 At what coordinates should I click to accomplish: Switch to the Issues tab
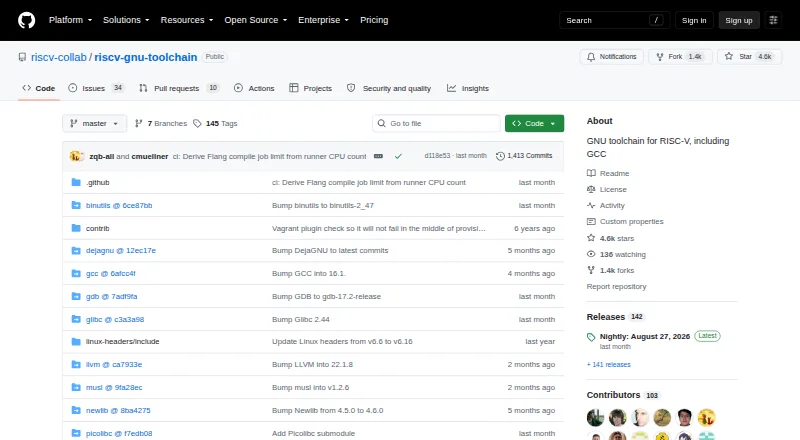[96, 88]
